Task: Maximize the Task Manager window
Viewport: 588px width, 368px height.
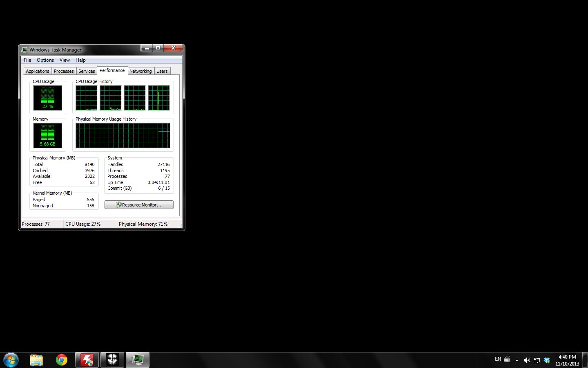Action: (158, 48)
